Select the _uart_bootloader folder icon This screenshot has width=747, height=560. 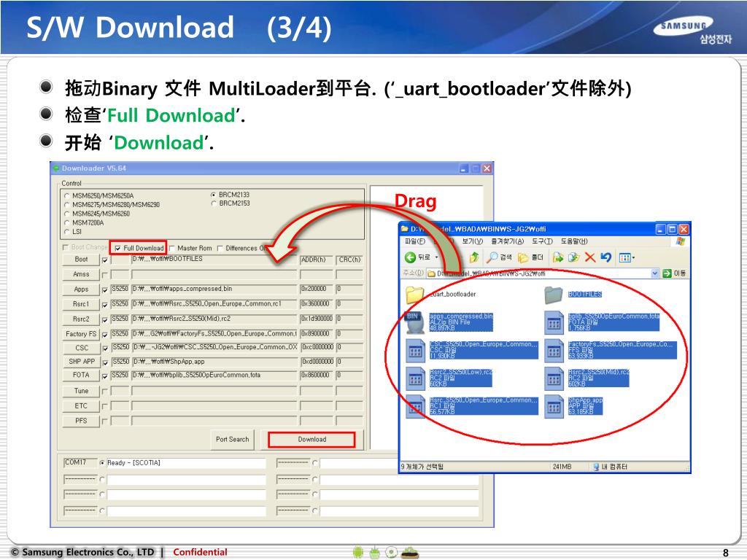coord(414,295)
